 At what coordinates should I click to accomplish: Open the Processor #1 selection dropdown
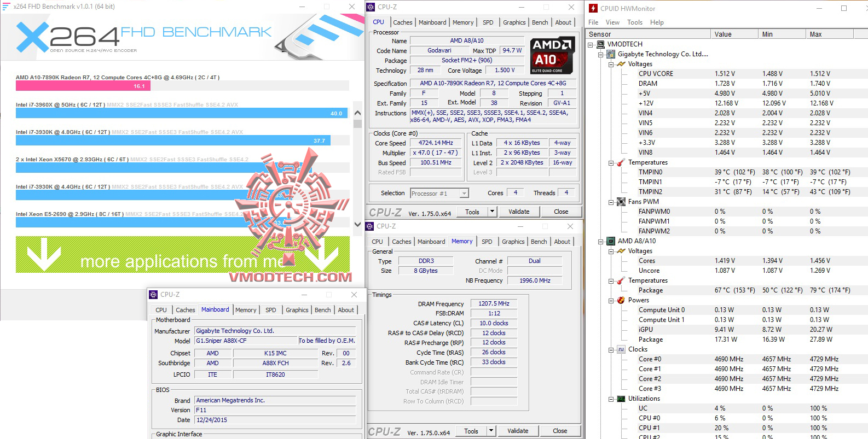[x=464, y=194]
